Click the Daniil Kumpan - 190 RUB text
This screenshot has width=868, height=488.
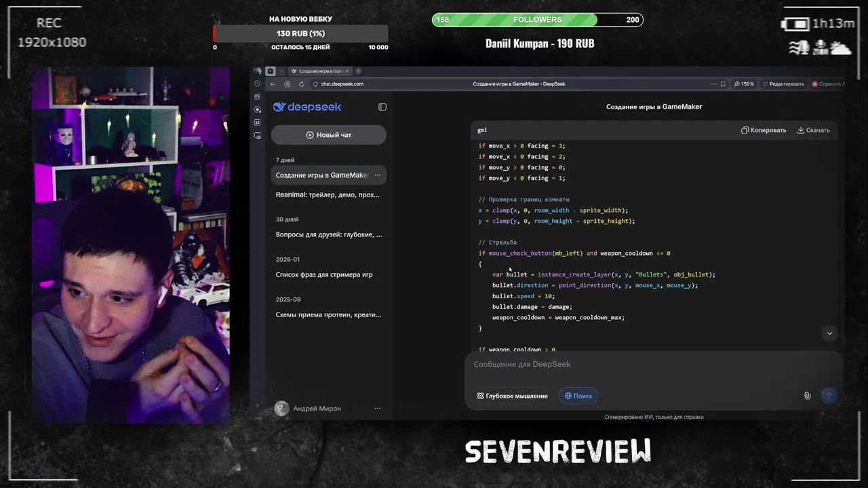coord(540,43)
